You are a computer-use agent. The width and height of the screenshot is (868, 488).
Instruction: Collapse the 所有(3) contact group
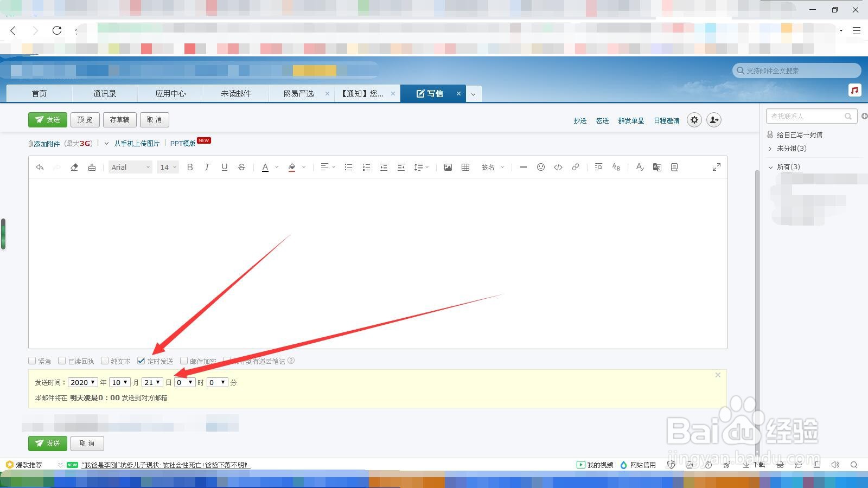[770, 167]
